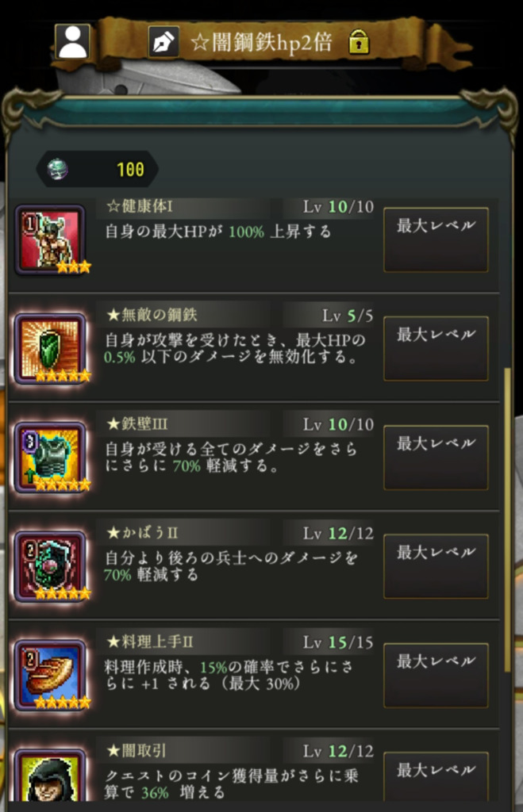Select the かばうII shield skill icon
This screenshot has width=523, height=812.
pyautogui.click(x=51, y=566)
